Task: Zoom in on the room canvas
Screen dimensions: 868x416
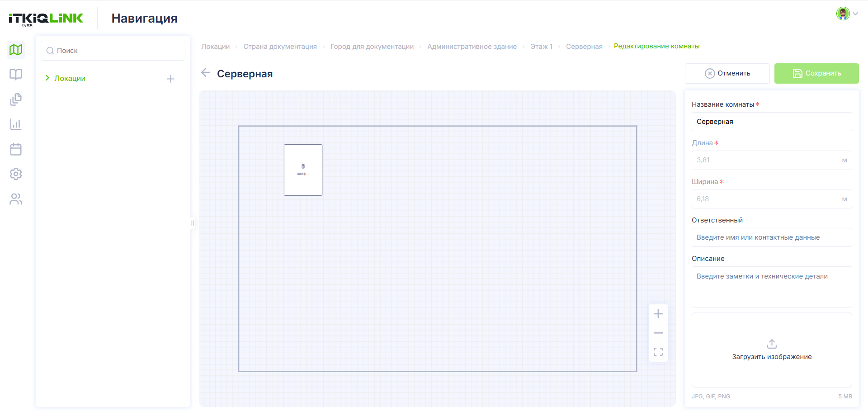Action: pos(658,314)
